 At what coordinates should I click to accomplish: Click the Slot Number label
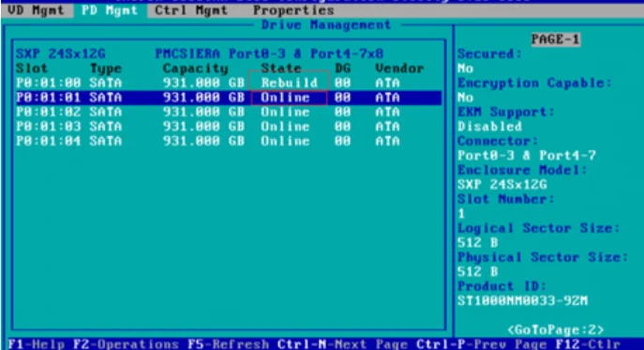pos(506,199)
